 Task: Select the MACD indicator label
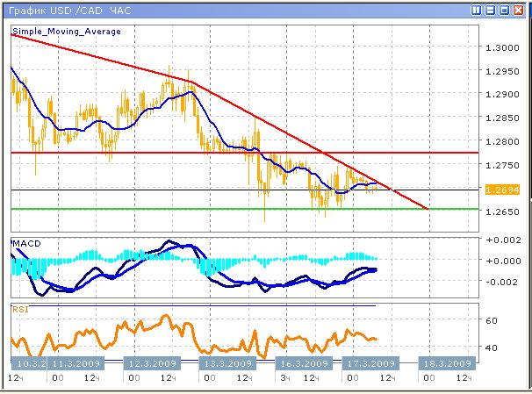24,241
